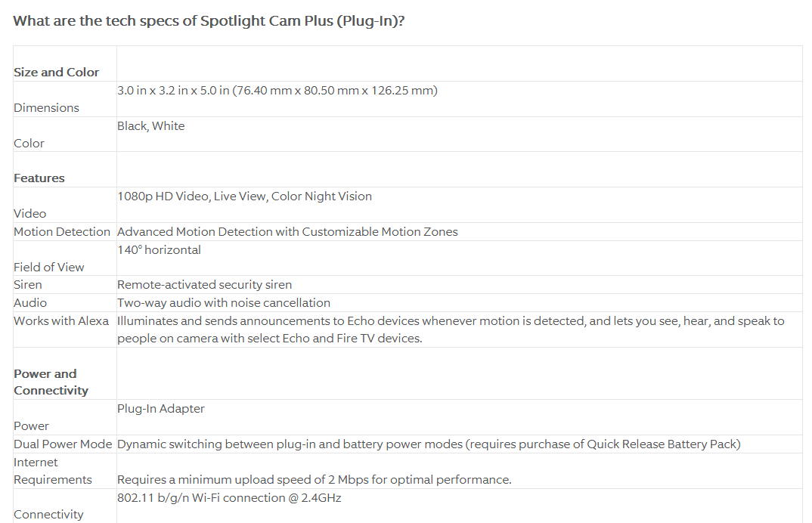Click the Black, White color value
Viewport: 812px width, 523px height.
pyautogui.click(x=150, y=126)
